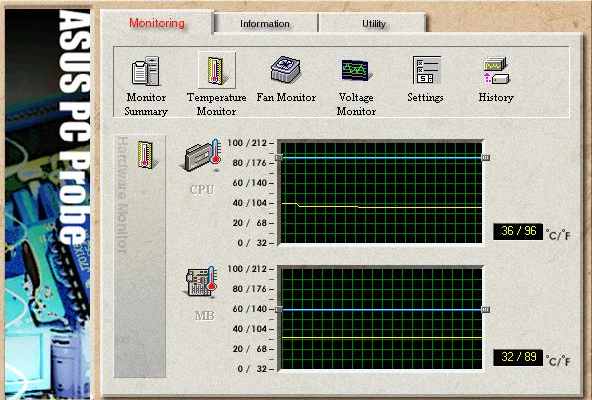Click the CPU thermometer icon
The image size is (592, 400).
pyautogui.click(x=203, y=155)
